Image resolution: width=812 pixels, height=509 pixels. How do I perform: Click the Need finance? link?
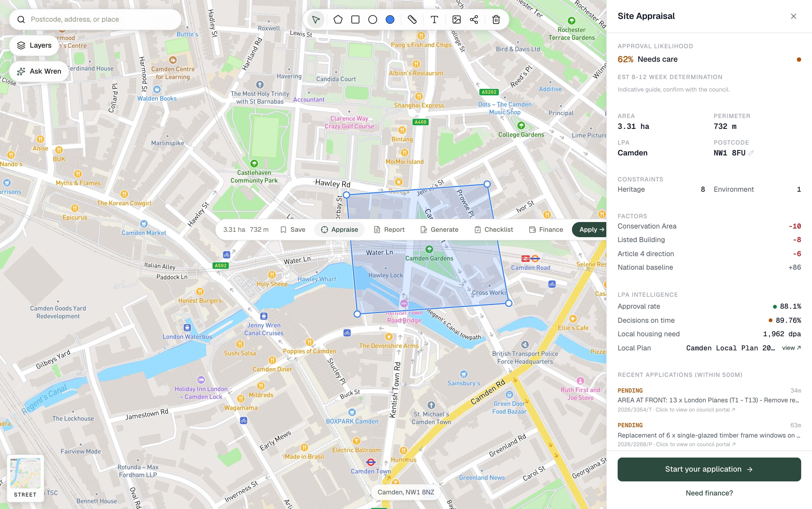[709, 493]
